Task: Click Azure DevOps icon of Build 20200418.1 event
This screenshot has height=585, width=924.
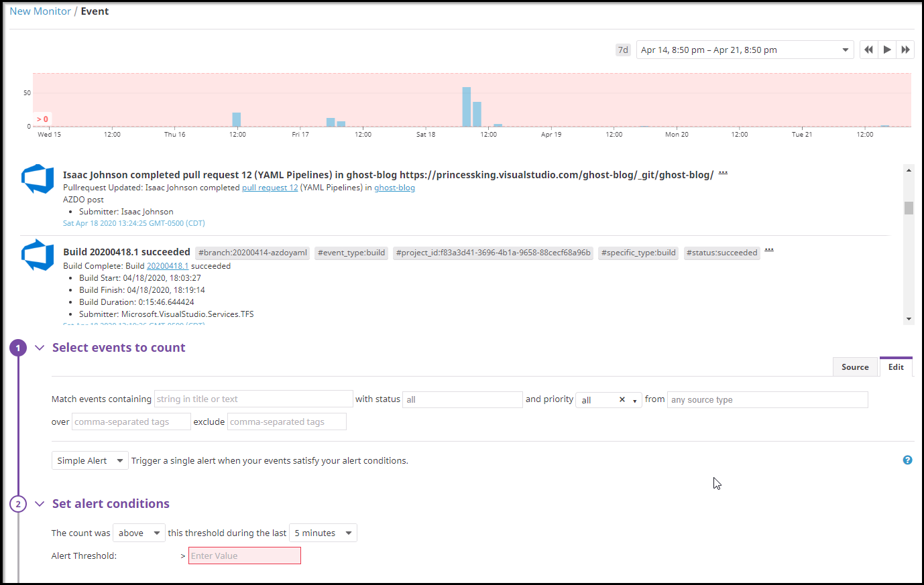Action: (x=38, y=255)
